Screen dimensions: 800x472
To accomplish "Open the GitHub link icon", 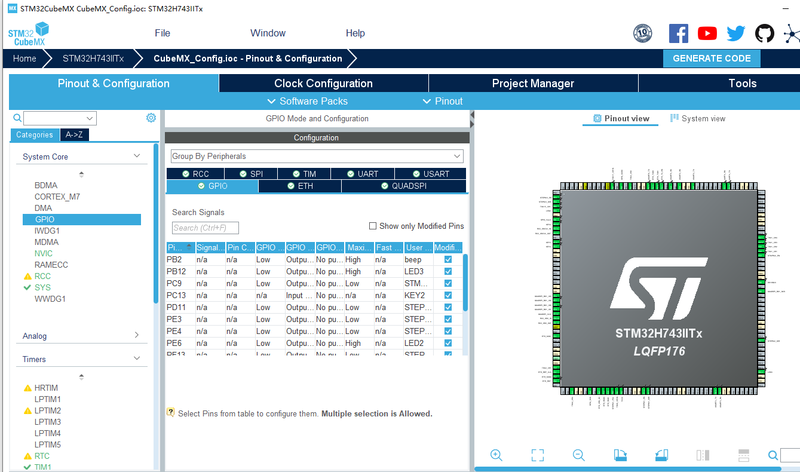I will (764, 34).
